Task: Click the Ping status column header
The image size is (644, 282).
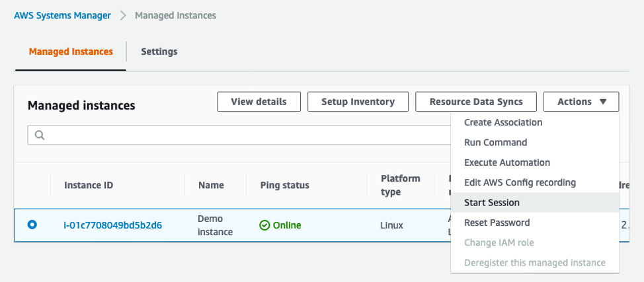Action: coord(285,185)
